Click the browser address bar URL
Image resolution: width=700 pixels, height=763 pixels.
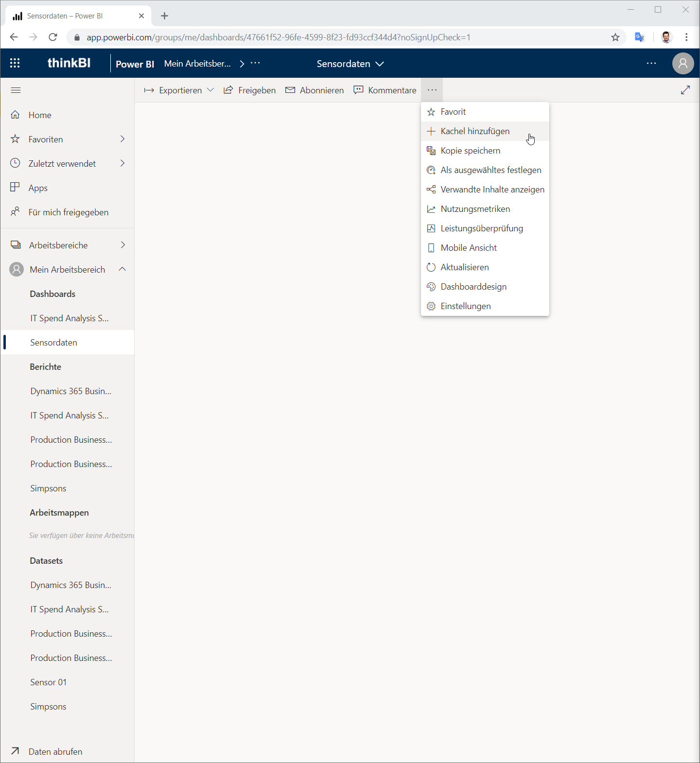(x=279, y=37)
